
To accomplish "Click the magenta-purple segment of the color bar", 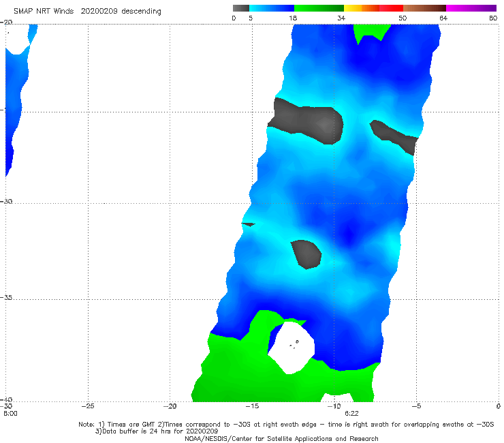I will 471,8.
